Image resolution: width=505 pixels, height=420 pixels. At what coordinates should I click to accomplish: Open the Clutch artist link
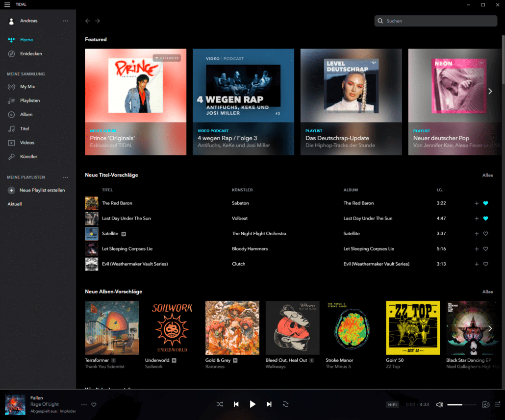tap(238, 264)
